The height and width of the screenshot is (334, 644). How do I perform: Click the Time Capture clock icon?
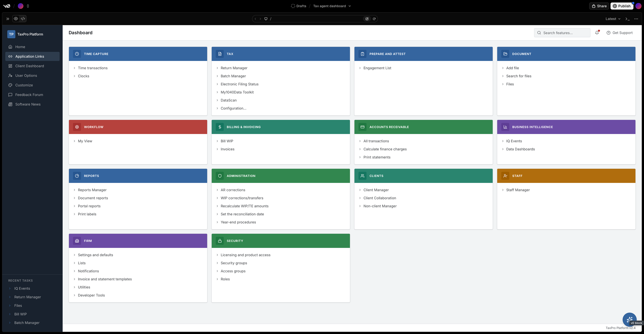click(77, 54)
